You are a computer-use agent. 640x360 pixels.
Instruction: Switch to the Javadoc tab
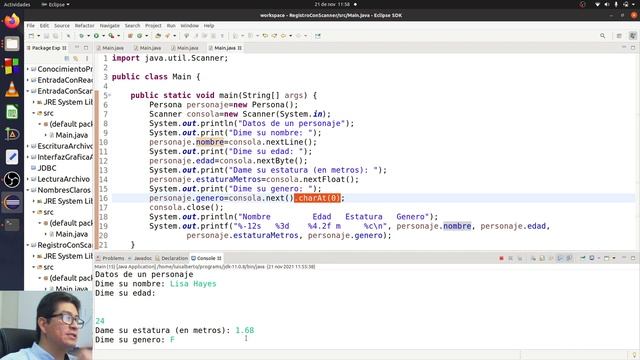click(x=140, y=258)
